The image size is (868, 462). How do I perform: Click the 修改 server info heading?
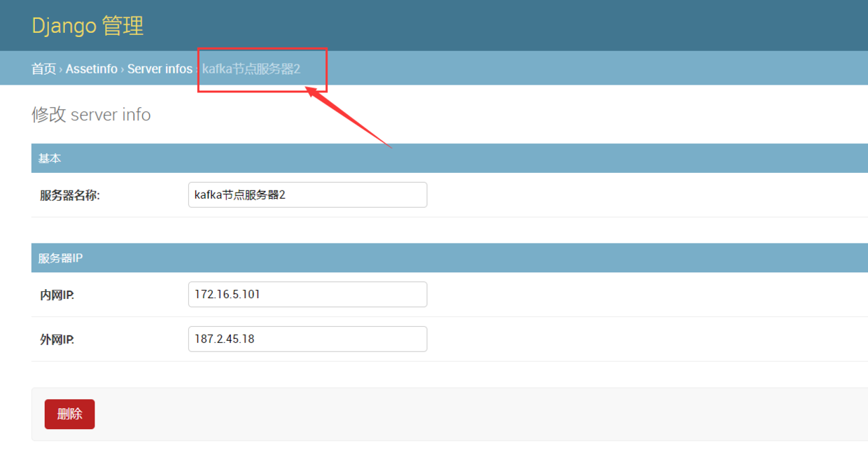point(91,114)
